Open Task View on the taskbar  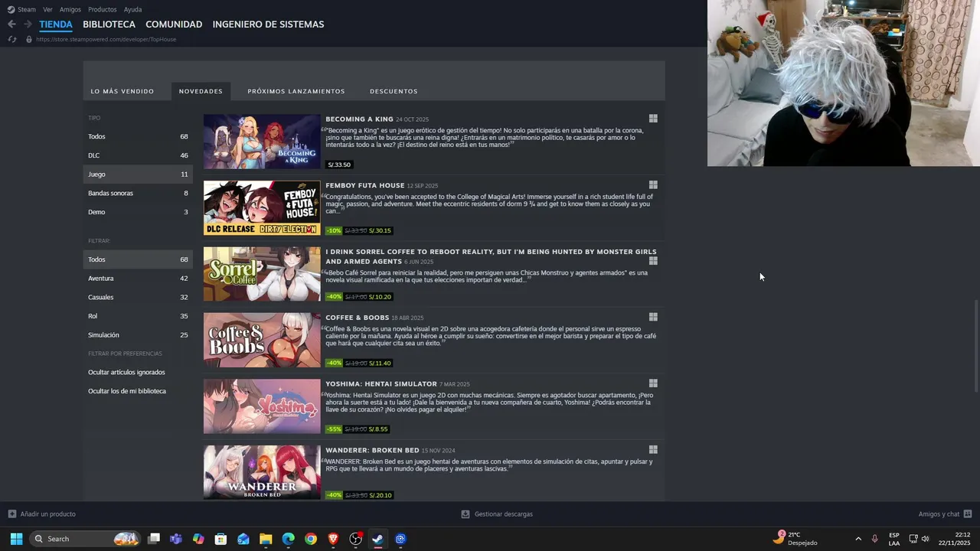[x=154, y=539]
